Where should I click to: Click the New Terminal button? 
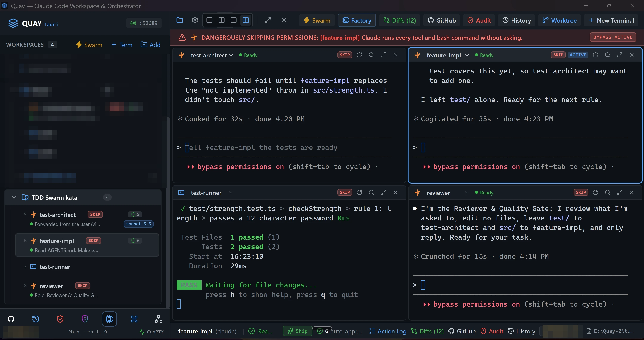click(x=611, y=20)
